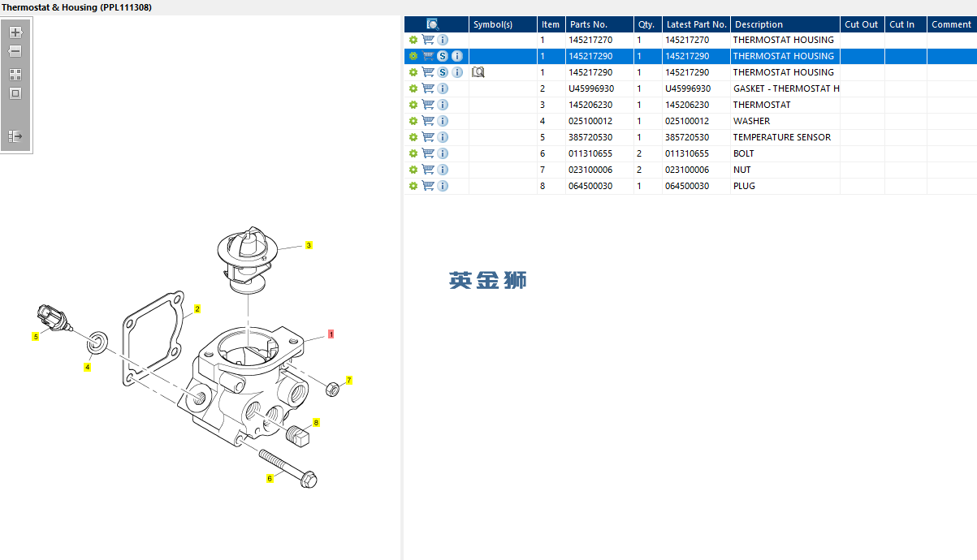Select part number 145206230 in Parts No. column
The width and height of the screenshot is (977, 560).
coord(590,105)
